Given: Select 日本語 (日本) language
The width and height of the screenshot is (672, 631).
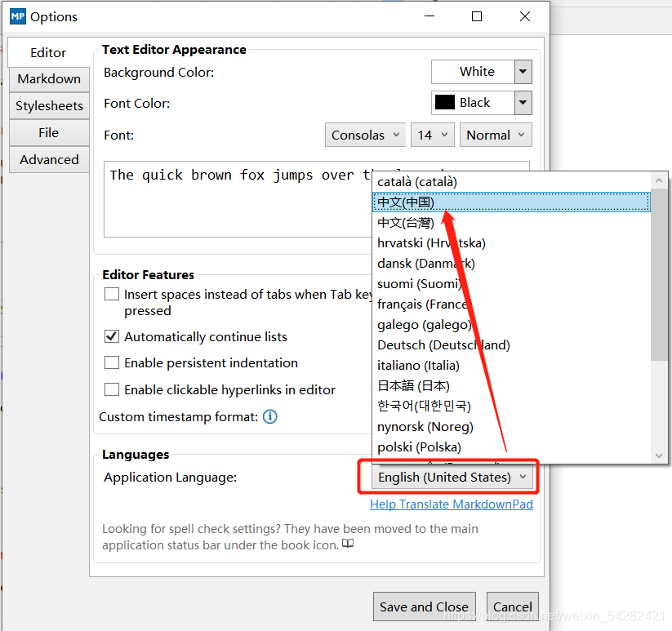Looking at the screenshot, I should coord(511,386).
